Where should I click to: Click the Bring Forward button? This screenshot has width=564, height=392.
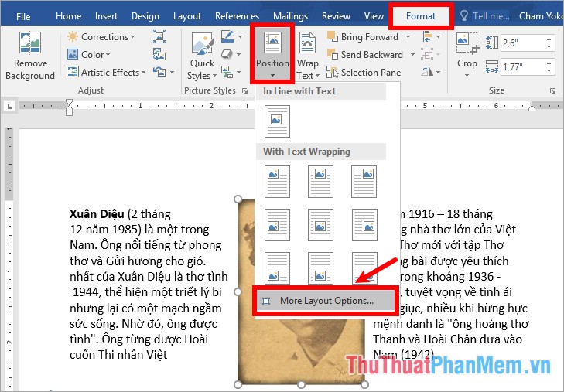363,36
